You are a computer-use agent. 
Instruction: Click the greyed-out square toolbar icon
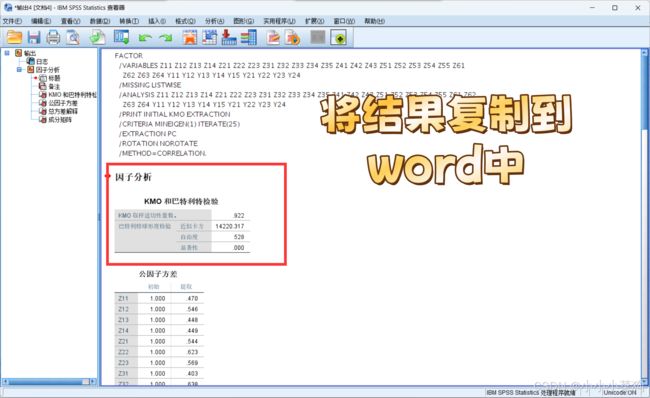point(318,37)
